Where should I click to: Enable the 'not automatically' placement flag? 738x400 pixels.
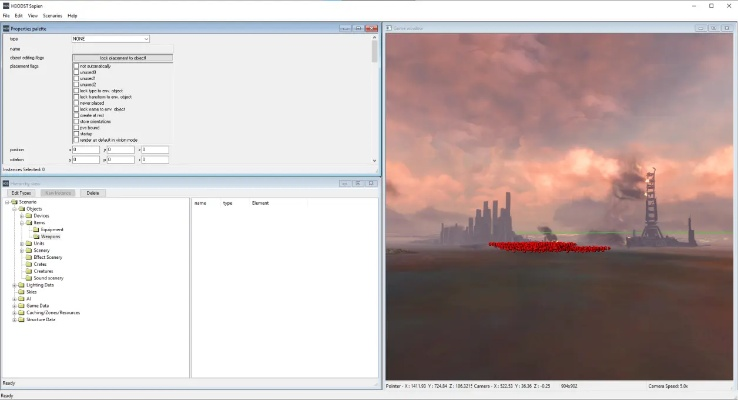pyautogui.click(x=76, y=66)
